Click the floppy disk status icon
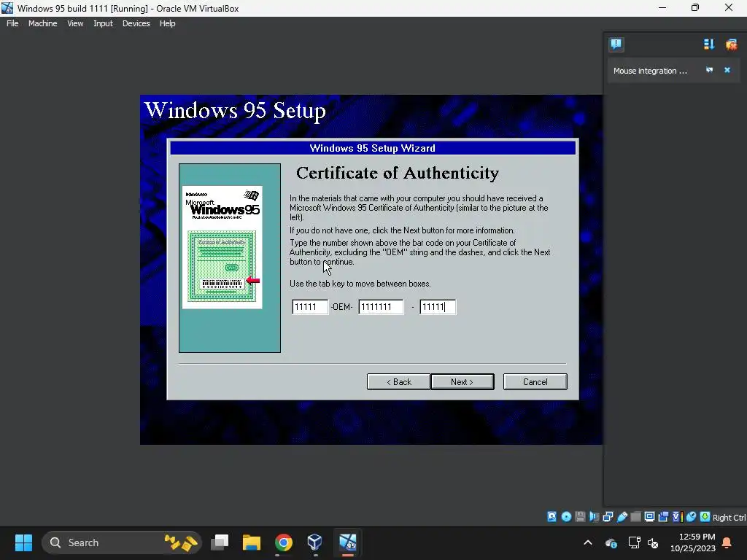The width and height of the screenshot is (747, 560). 580,517
